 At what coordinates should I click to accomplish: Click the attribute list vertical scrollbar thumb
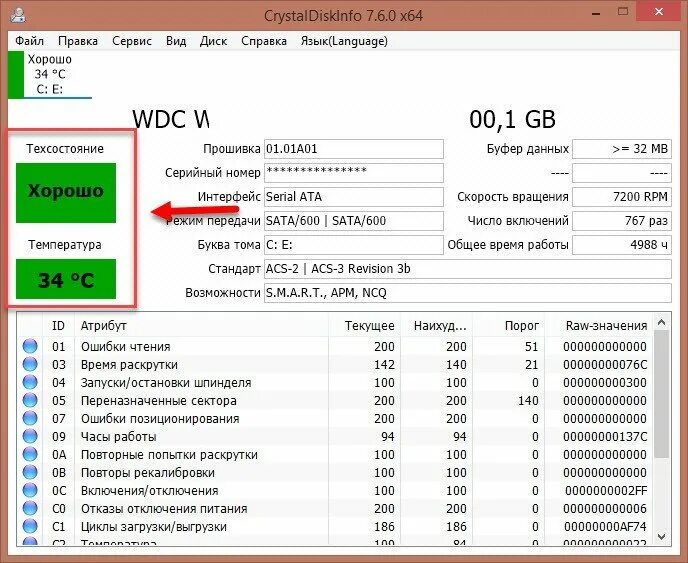662,395
